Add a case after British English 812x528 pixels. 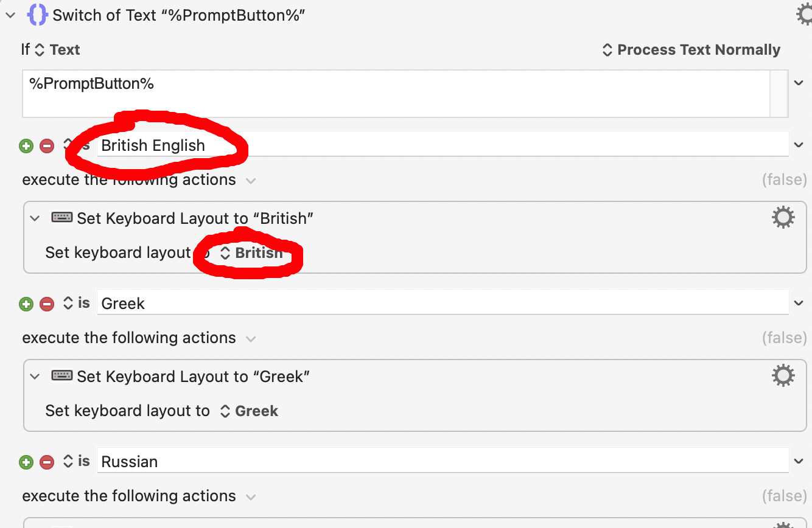point(26,146)
